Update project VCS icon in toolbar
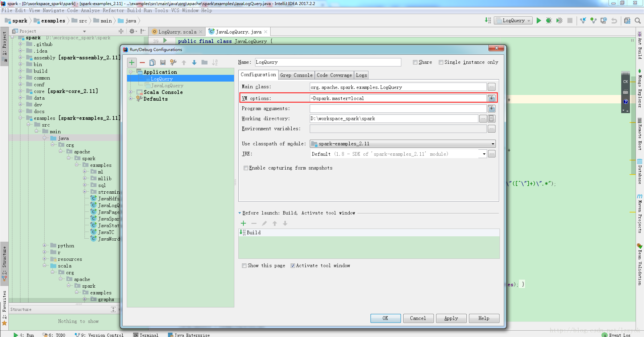The width and height of the screenshot is (644, 337). click(583, 20)
